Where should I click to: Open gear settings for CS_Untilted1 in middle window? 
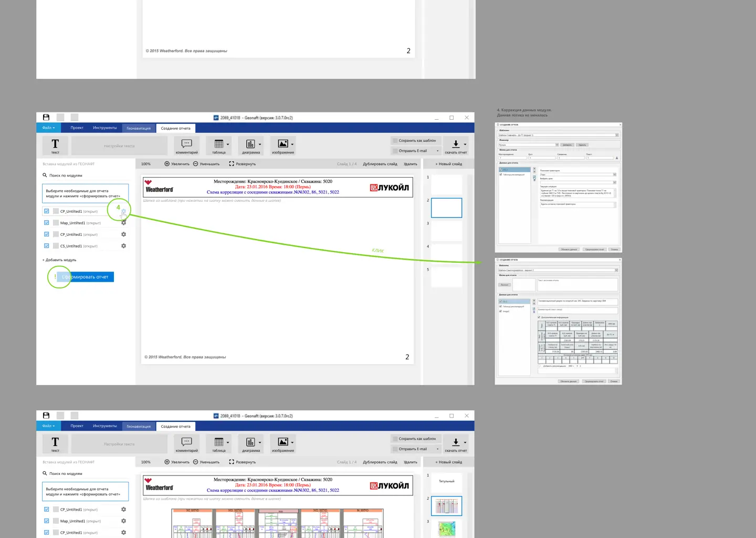click(x=124, y=246)
